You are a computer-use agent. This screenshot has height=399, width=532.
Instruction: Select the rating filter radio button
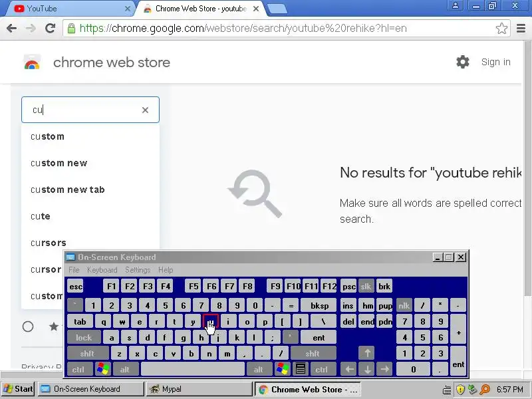(x=28, y=327)
